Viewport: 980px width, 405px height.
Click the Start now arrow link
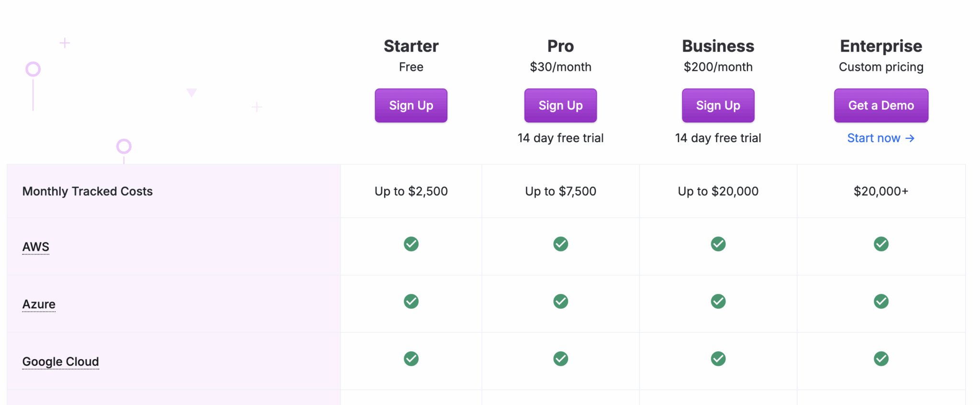coord(881,138)
